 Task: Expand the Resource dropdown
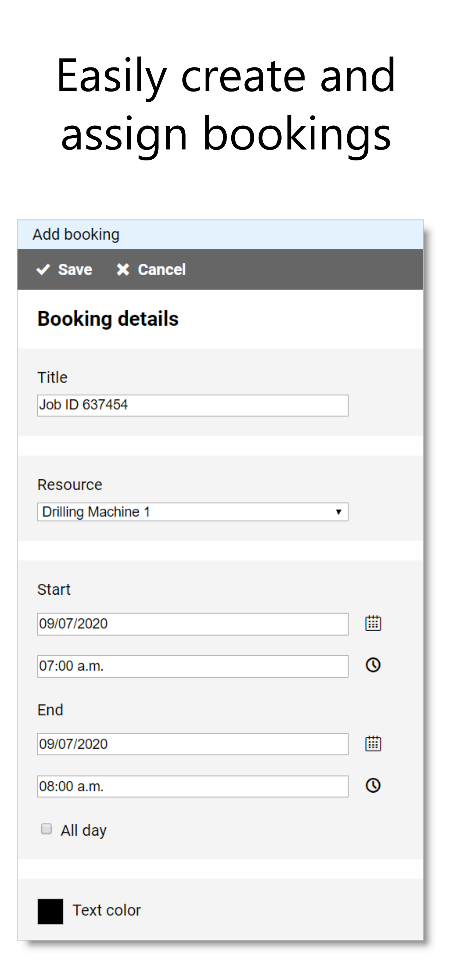coord(193,512)
